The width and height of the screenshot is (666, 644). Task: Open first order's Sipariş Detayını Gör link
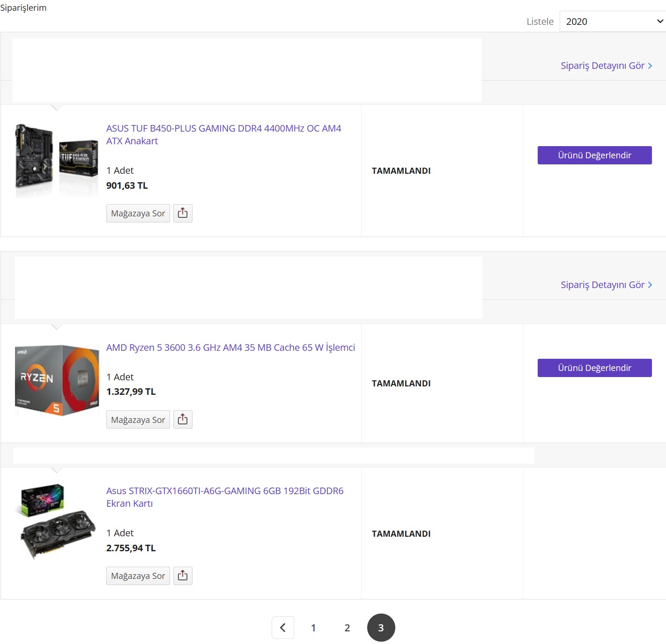pos(606,66)
